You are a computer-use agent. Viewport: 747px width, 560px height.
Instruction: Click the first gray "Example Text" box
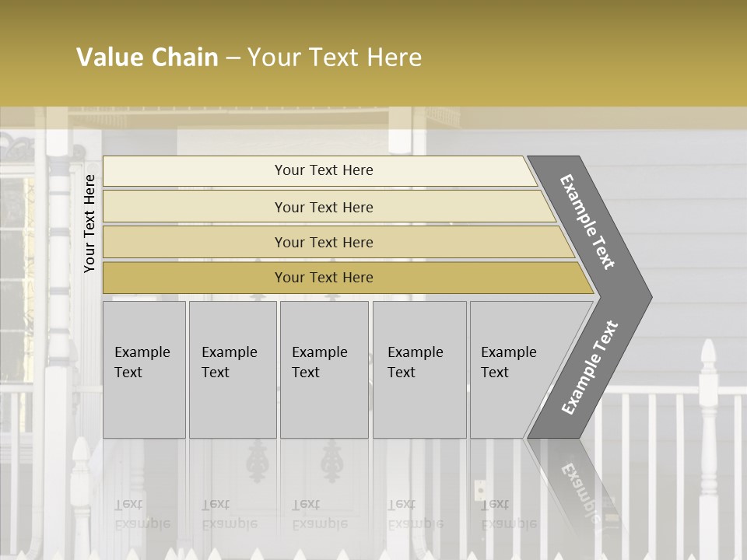click(x=144, y=369)
